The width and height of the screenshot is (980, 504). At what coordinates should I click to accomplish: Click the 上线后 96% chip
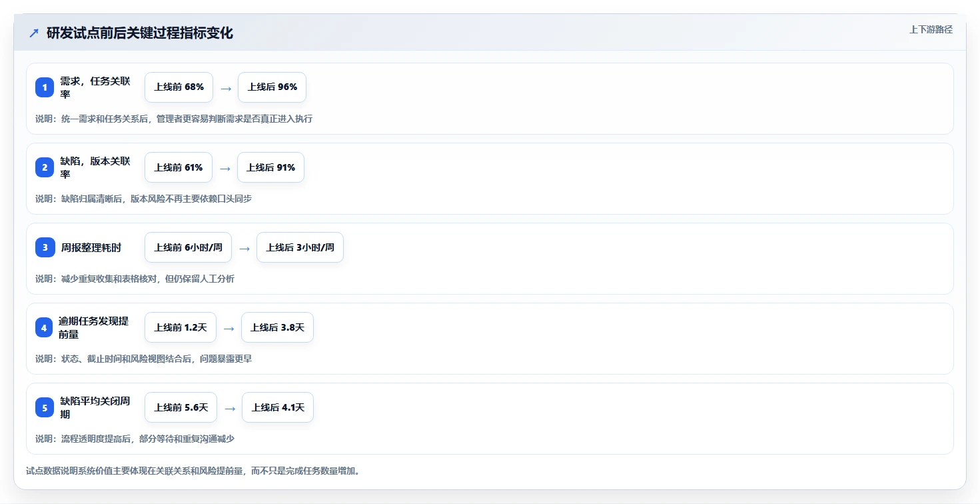click(272, 87)
